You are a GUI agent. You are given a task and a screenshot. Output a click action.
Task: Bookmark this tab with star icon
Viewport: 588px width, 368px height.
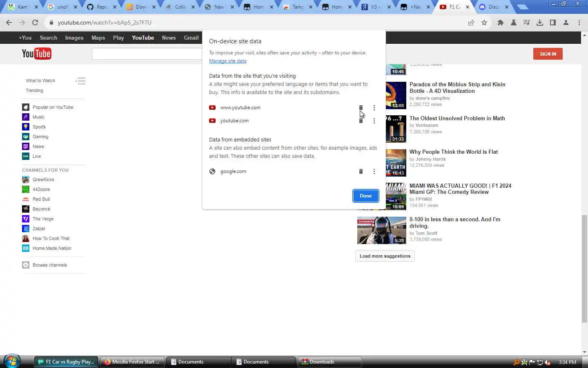click(x=484, y=22)
